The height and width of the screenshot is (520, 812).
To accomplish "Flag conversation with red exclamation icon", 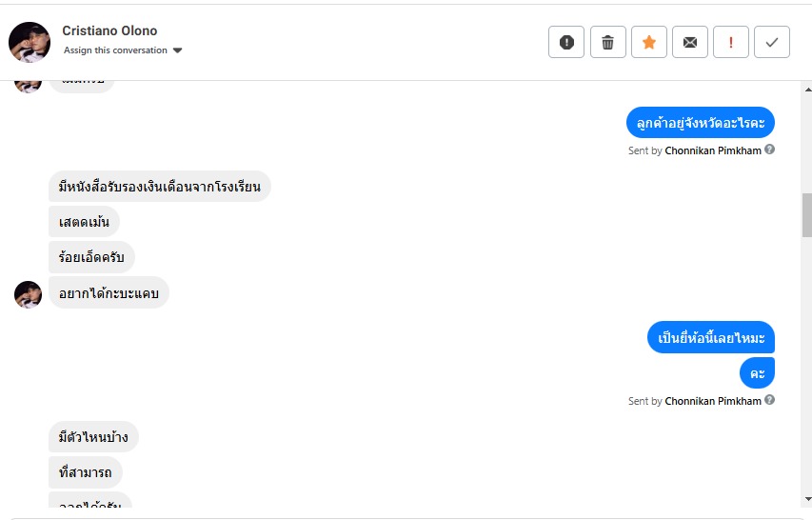I will click(x=731, y=42).
